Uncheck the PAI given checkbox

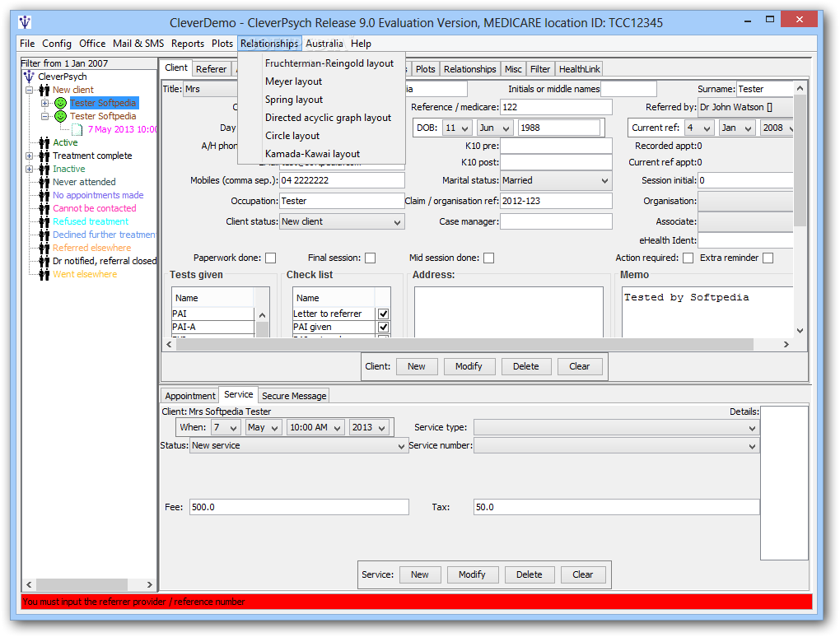384,327
